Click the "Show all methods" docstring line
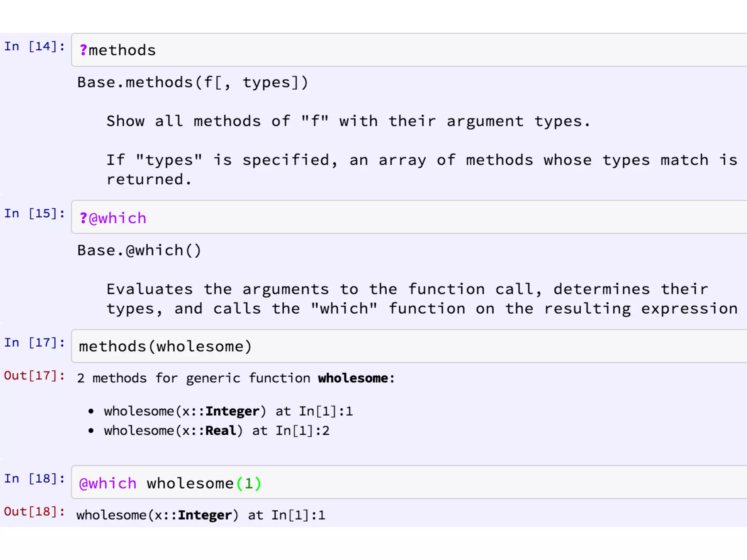The height and width of the screenshot is (560, 747). point(348,121)
